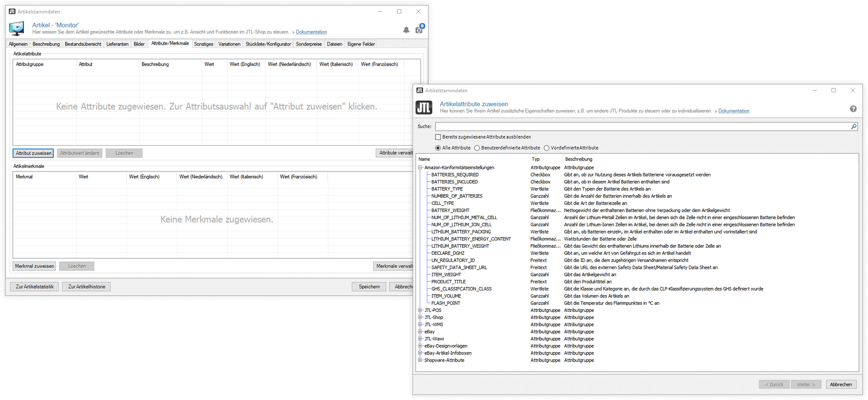Click the JTL logo in attribute dialog
868x400 pixels.
(424, 108)
